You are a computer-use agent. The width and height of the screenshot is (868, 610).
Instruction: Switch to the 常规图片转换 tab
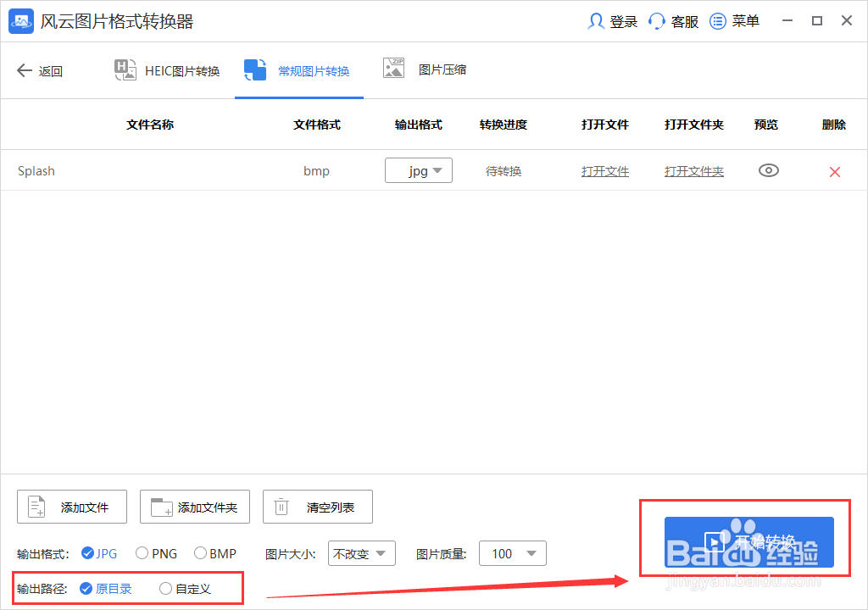coord(298,70)
